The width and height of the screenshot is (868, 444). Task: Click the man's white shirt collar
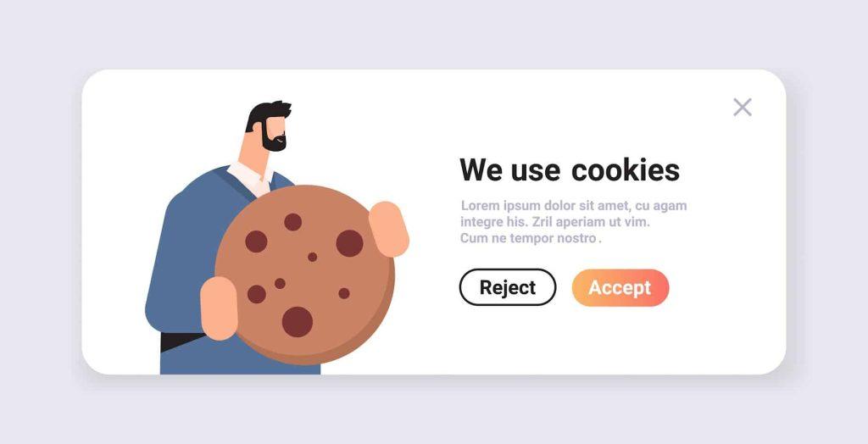251,177
